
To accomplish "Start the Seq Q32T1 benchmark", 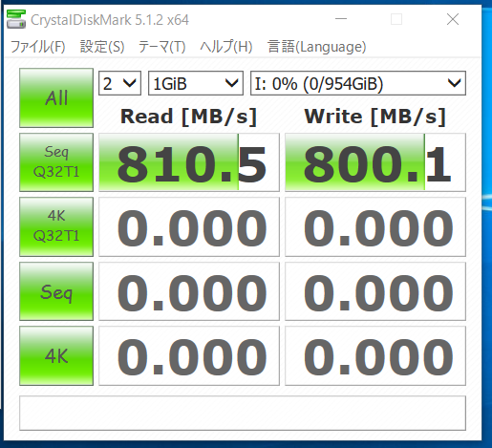I will pyautogui.click(x=56, y=162).
